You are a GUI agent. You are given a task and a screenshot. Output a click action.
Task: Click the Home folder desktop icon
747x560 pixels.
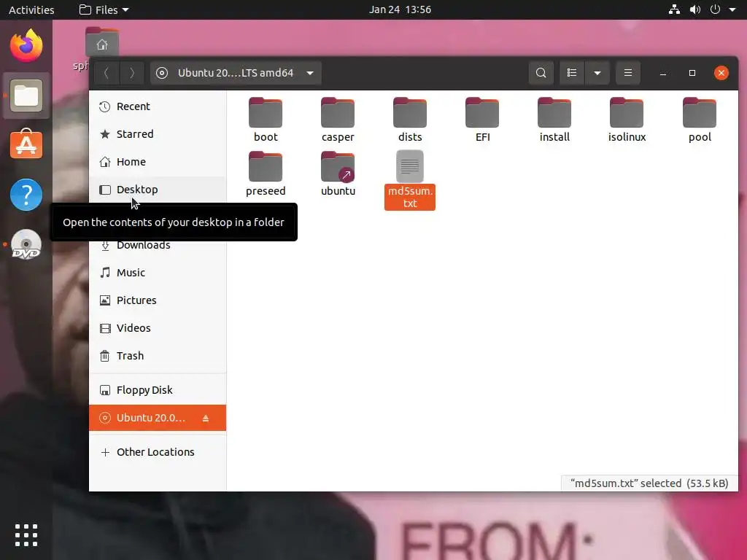(102, 42)
